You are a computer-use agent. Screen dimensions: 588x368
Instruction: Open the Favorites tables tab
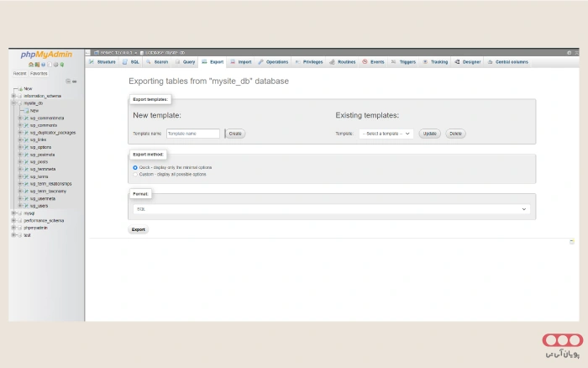tap(39, 74)
